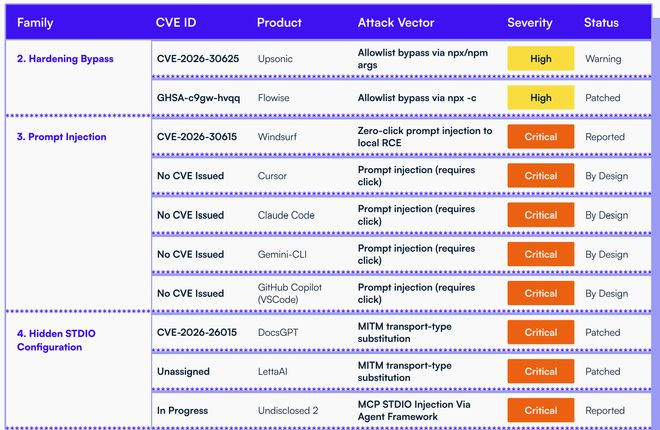Click the High severity badge for Flowise
This screenshot has height=430, width=660.
541,98
